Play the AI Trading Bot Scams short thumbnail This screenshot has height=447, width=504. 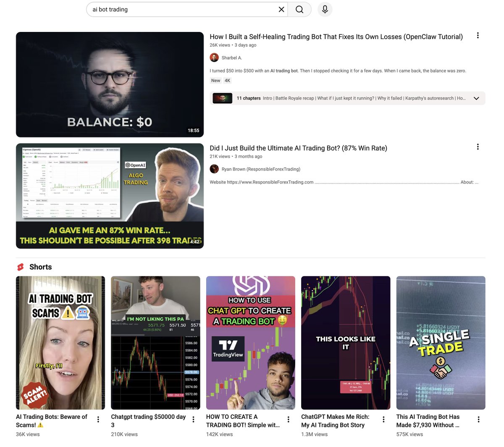click(60, 343)
